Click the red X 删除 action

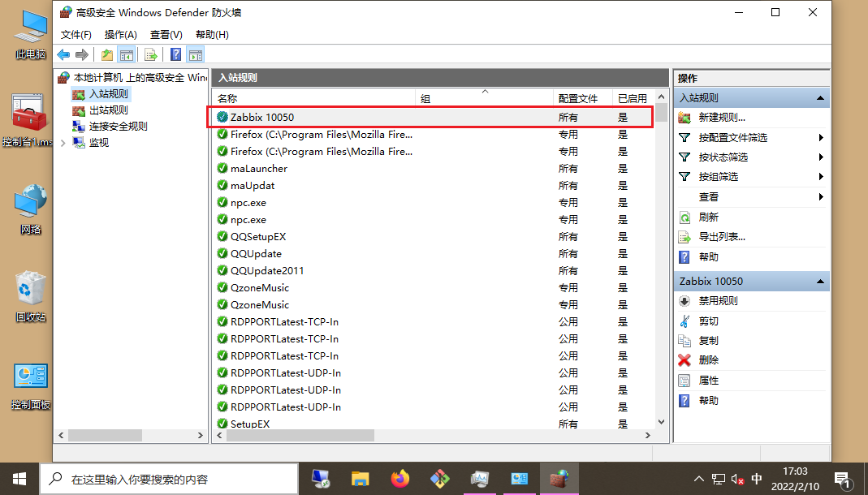point(684,360)
